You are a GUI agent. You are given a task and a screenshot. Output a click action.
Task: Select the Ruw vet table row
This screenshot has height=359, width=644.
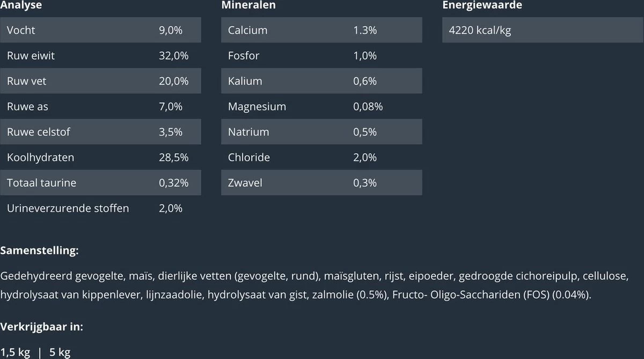tap(100, 81)
